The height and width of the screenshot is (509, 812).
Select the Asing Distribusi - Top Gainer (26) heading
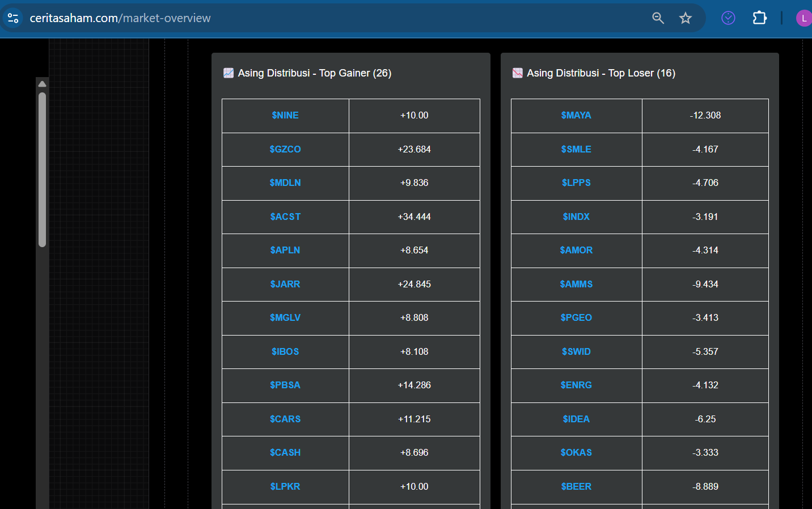[x=315, y=73]
